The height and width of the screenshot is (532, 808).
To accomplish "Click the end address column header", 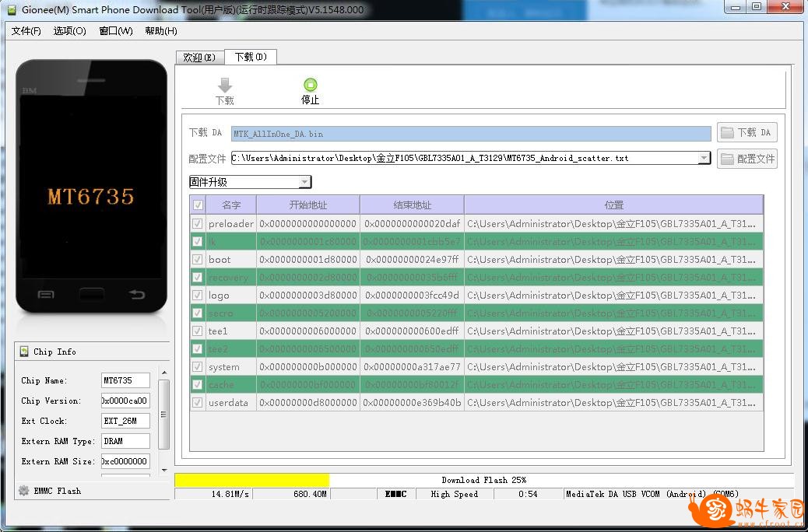I will 413,205.
